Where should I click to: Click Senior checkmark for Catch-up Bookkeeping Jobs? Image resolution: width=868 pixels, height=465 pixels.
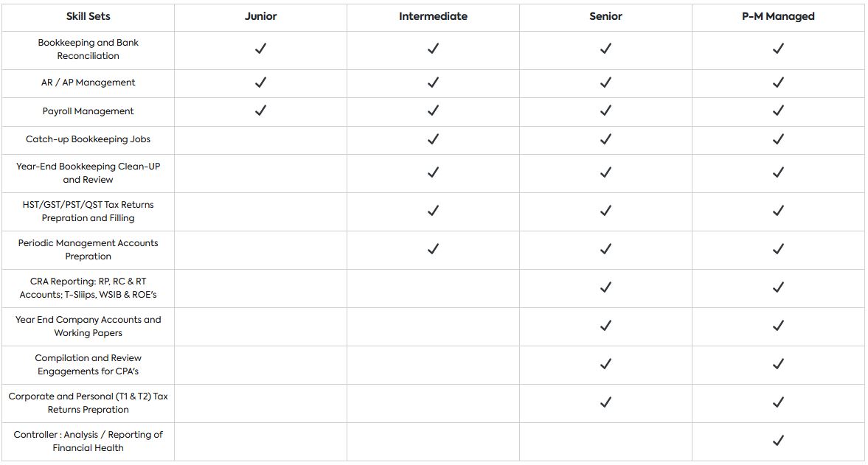tap(605, 139)
